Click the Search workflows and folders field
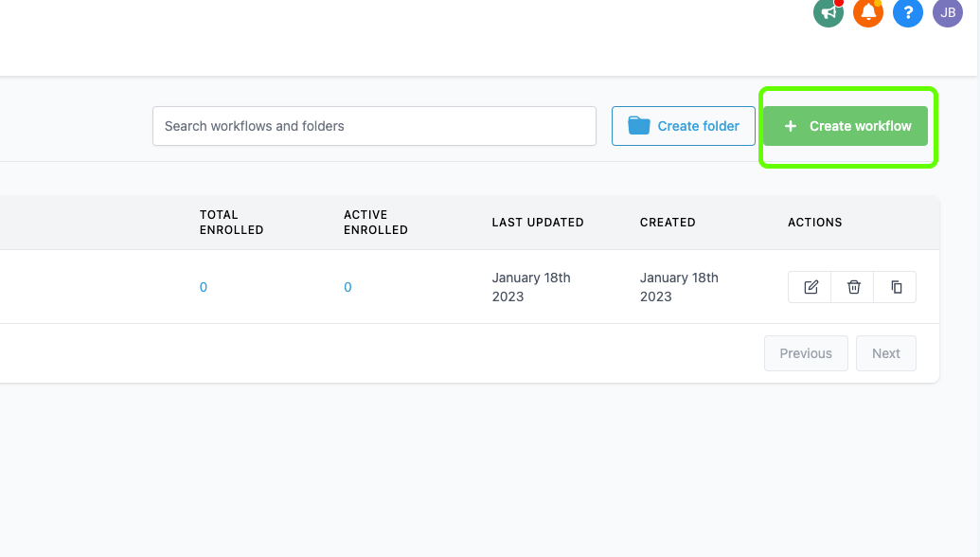The width and height of the screenshot is (980, 557). [374, 126]
